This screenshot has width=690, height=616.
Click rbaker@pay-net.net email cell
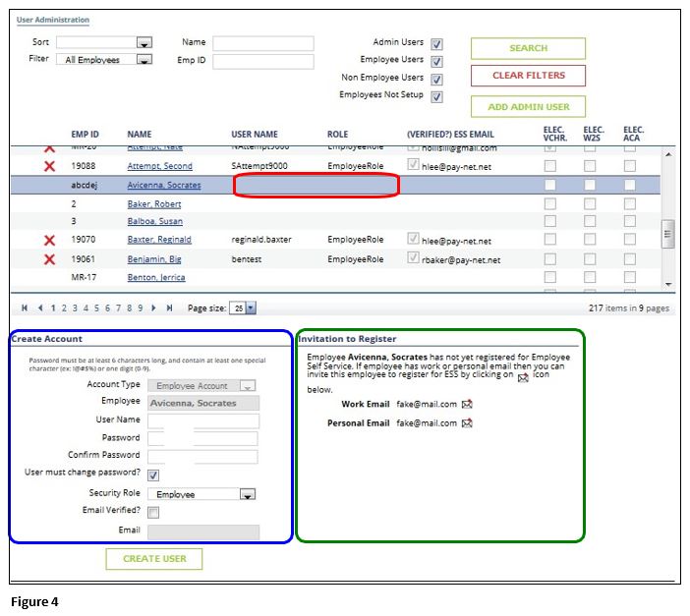[461, 260]
